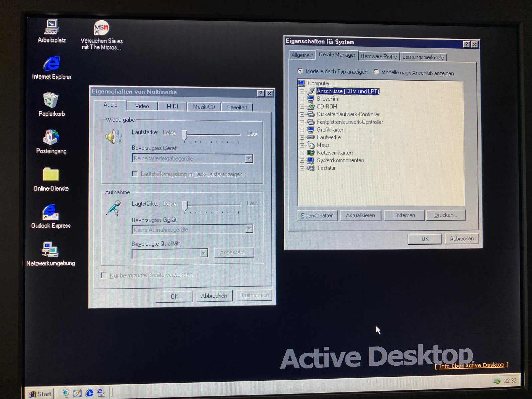Click the Eigenschaften button in Geräte-Manager
The height and width of the screenshot is (399, 532).
pyautogui.click(x=317, y=215)
